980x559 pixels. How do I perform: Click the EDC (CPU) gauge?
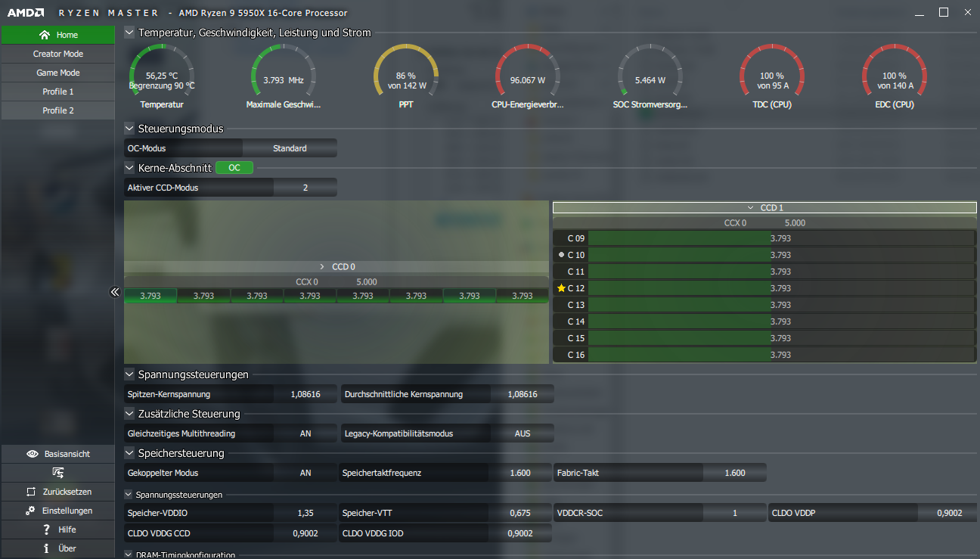pos(895,76)
